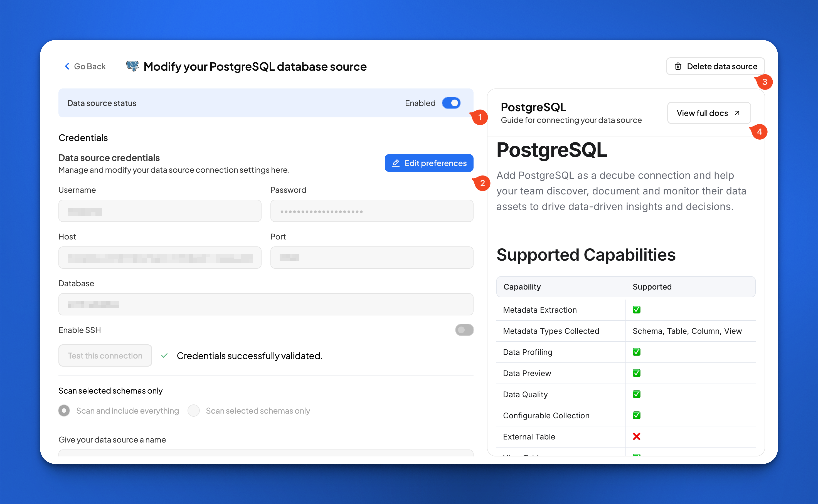Click the pencil icon in Edit preferences
Viewport: 818px width, 504px height.
[396, 163]
